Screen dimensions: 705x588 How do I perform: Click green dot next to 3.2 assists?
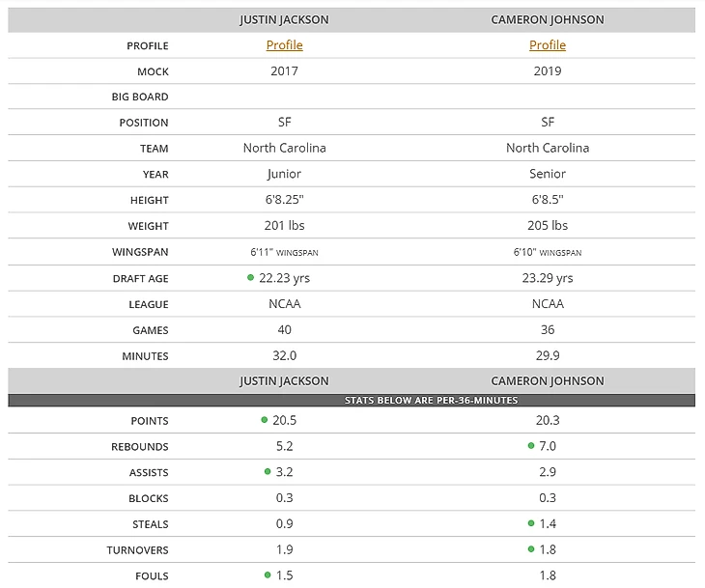(x=268, y=472)
